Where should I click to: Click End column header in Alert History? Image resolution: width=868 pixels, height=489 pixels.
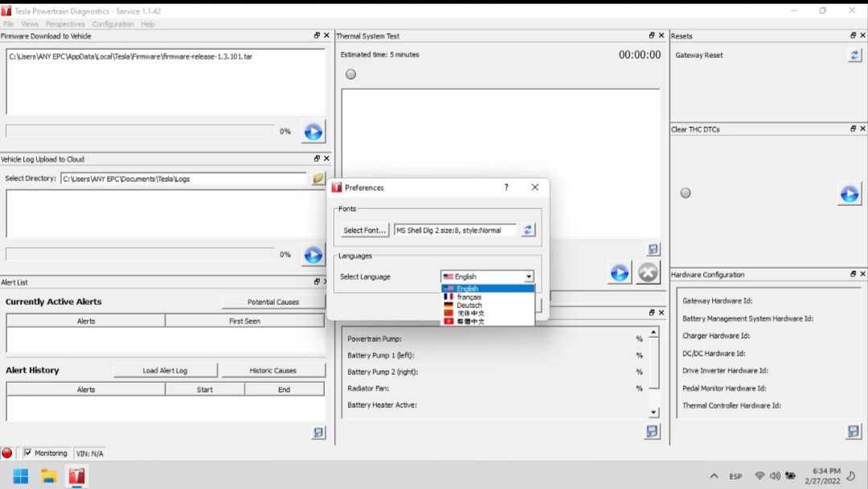[284, 389]
